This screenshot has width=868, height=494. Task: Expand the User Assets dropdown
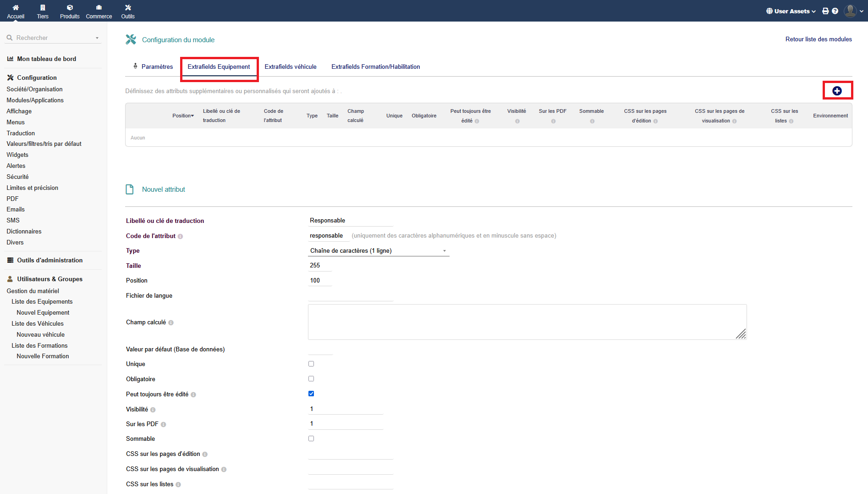click(x=791, y=11)
